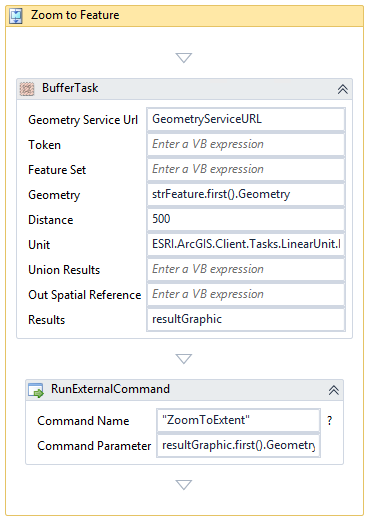Edit the Distance field value 500
This screenshot has height=521, width=369.
[246, 219]
